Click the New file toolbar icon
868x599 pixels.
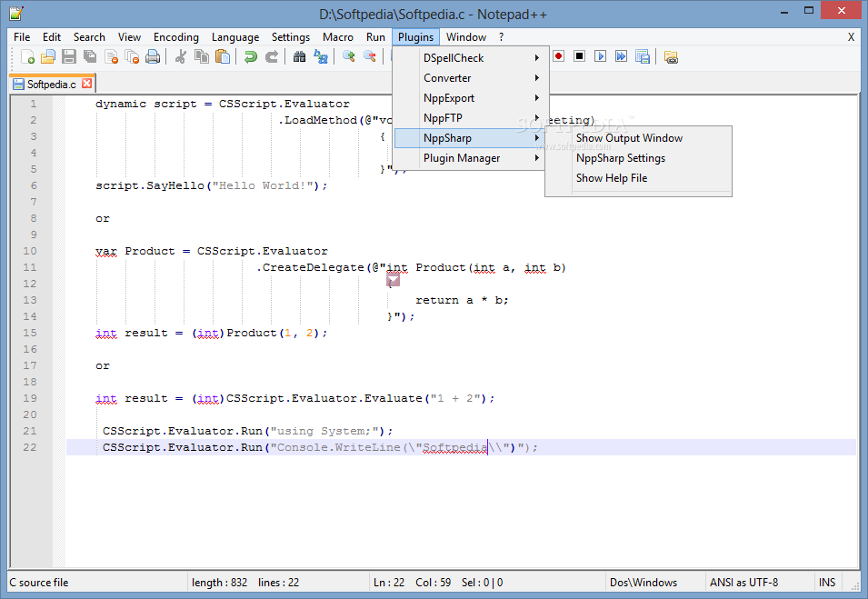coord(27,56)
